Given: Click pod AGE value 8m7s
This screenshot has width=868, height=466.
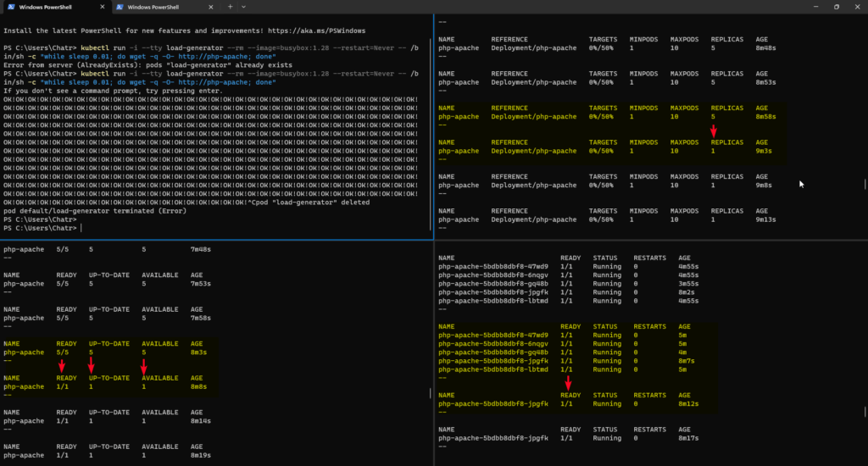Looking at the screenshot, I should (x=687, y=361).
